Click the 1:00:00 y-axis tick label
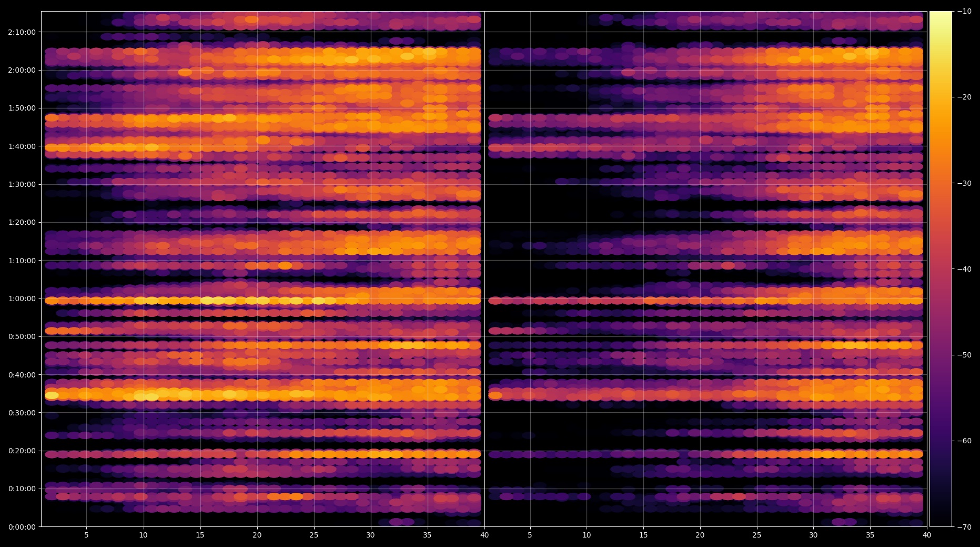Image resolution: width=980 pixels, height=547 pixels. (22, 299)
